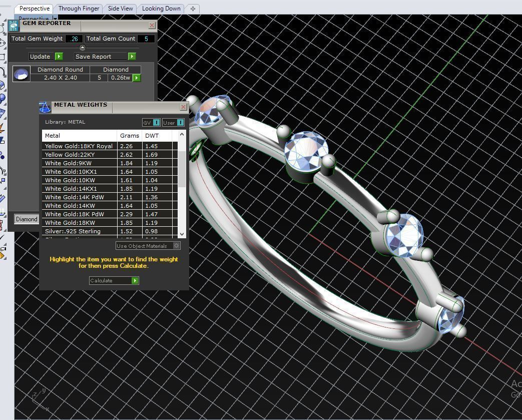522x420 pixels.
Task: Click the Gem Reporter panel icon
Action: (14, 26)
